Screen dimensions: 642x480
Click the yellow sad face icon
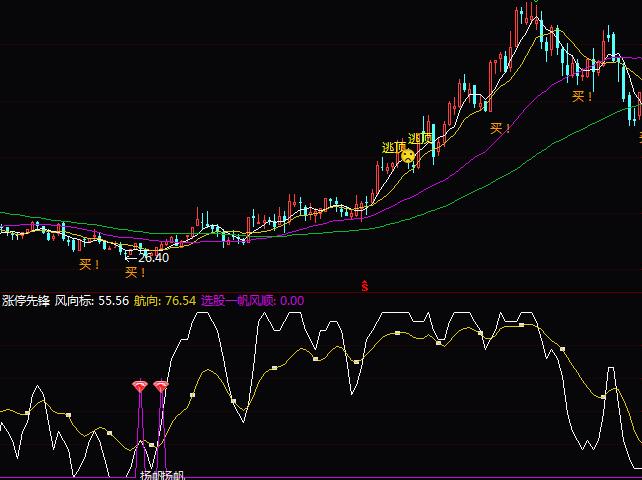pyautogui.click(x=407, y=156)
